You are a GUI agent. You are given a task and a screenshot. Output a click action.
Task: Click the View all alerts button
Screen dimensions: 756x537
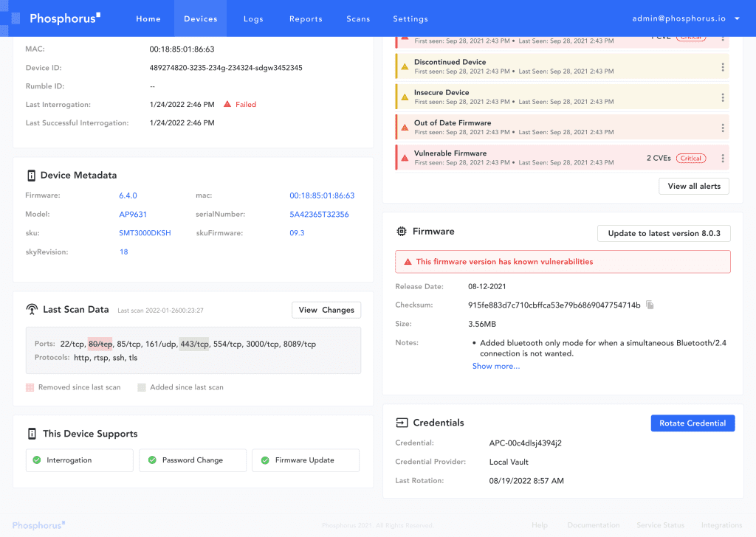pyautogui.click(x=693, y=186)
